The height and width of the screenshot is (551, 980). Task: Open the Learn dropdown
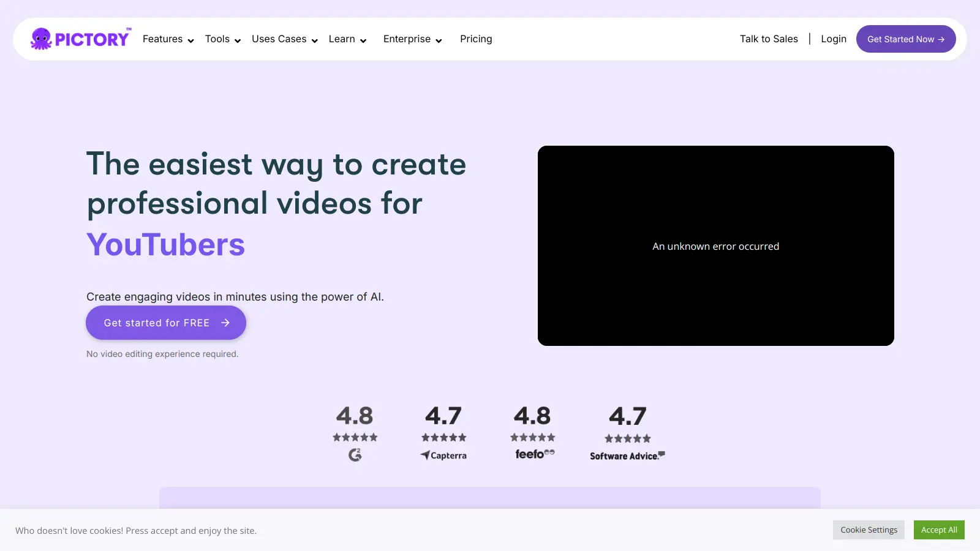pos(364,40)
